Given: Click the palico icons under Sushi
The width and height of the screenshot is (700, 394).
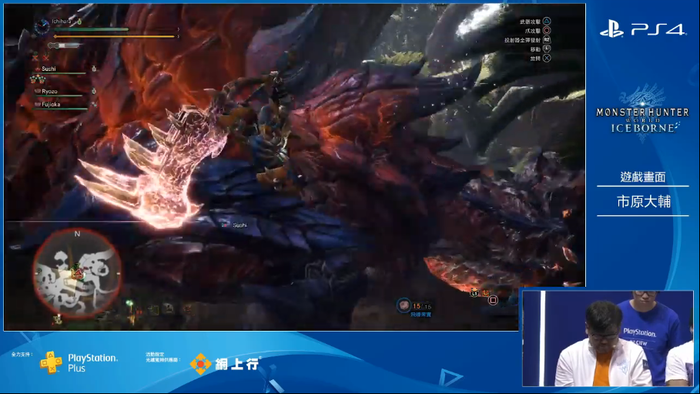Looking at the screenshot, I should pos(38,80).
